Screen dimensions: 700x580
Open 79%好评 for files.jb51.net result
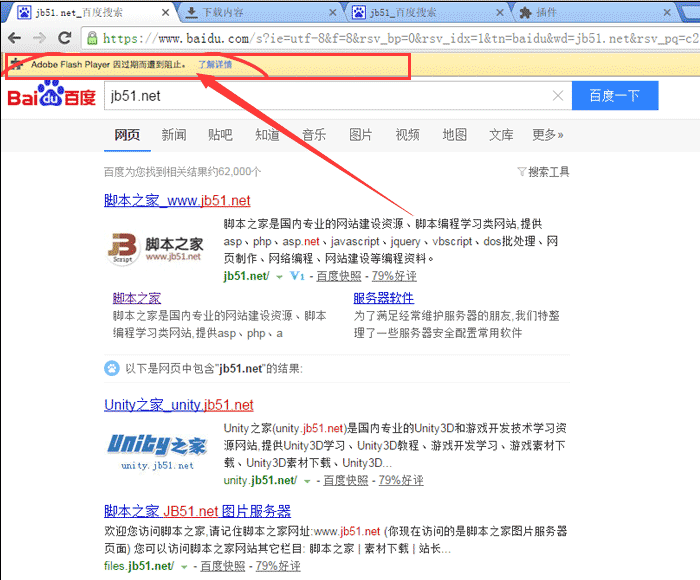[278, 566]
